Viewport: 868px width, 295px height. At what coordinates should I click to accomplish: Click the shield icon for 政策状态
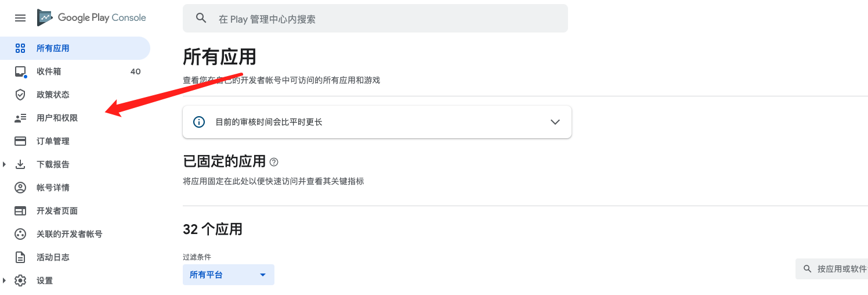pyautogui.click(x=20, y=95)
